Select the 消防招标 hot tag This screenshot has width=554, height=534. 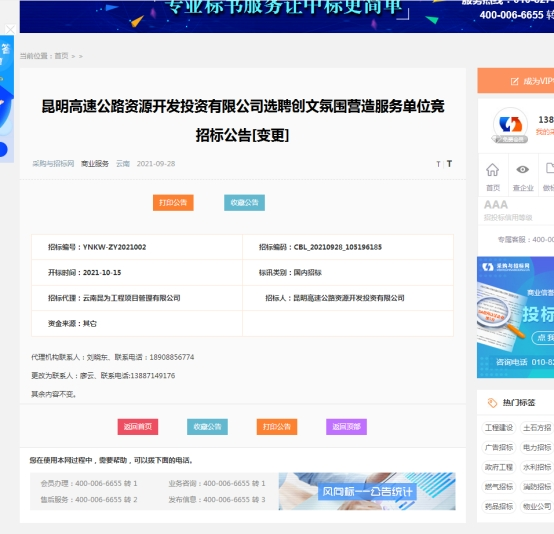click(x=537, y=487)
